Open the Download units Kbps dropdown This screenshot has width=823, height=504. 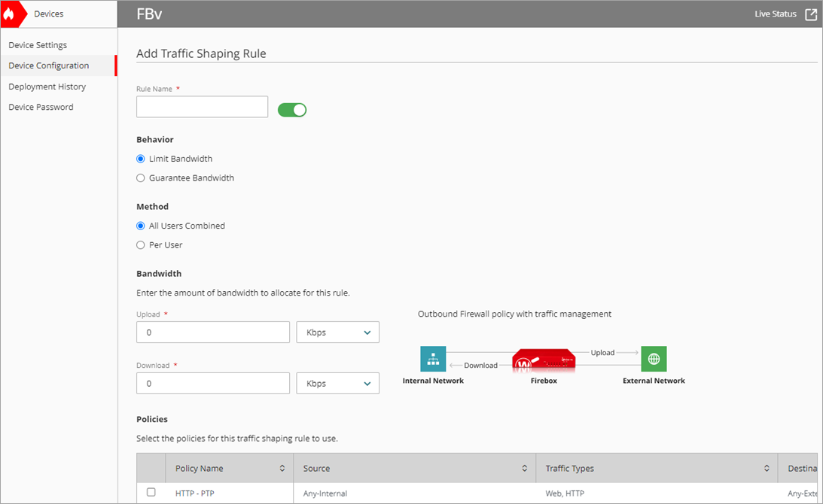tap(337, 383)
